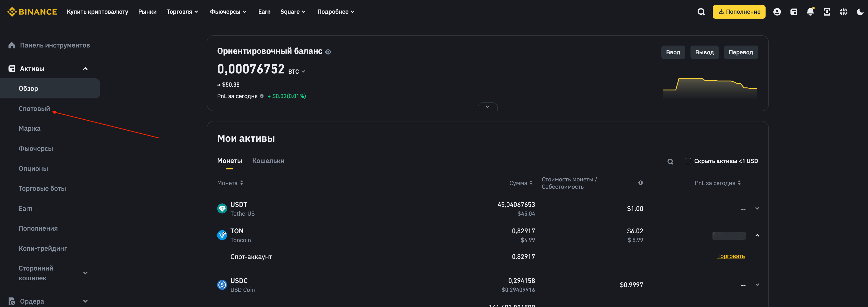This screenshot has width=868, height=307.
Task: Expand the USDT row details
Action: click(757, 208)
